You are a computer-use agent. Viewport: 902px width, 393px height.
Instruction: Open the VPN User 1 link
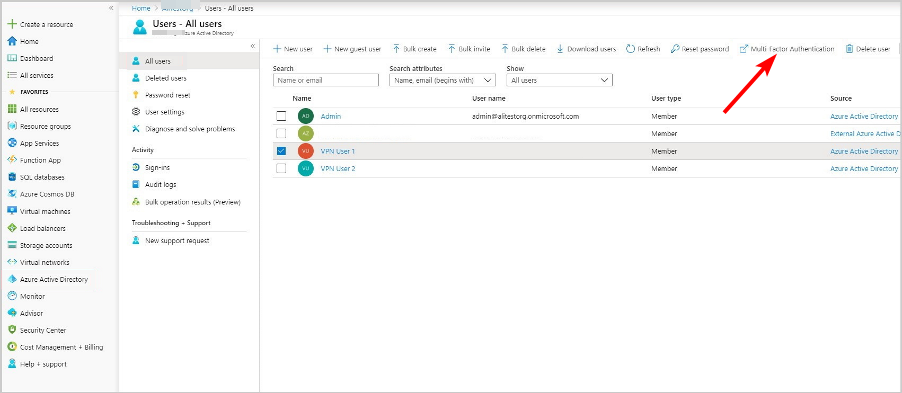[x=338, y=151]
